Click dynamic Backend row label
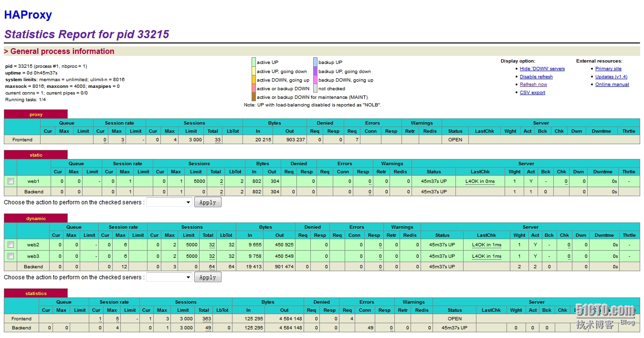The width and height of the screenshot is (644, 338). pyautogui.click(x=33, y=267)
